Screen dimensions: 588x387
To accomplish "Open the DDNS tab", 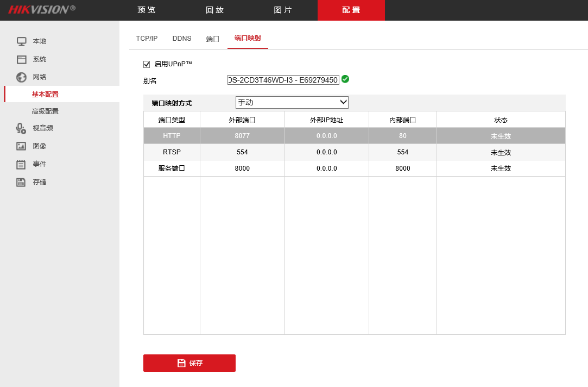I will click(182, 38).
